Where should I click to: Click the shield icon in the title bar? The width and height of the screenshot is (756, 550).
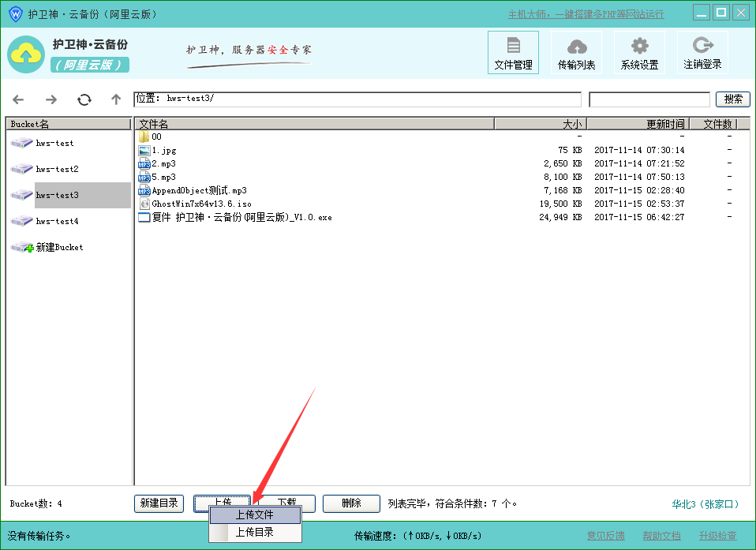click(x=16, y=13)
